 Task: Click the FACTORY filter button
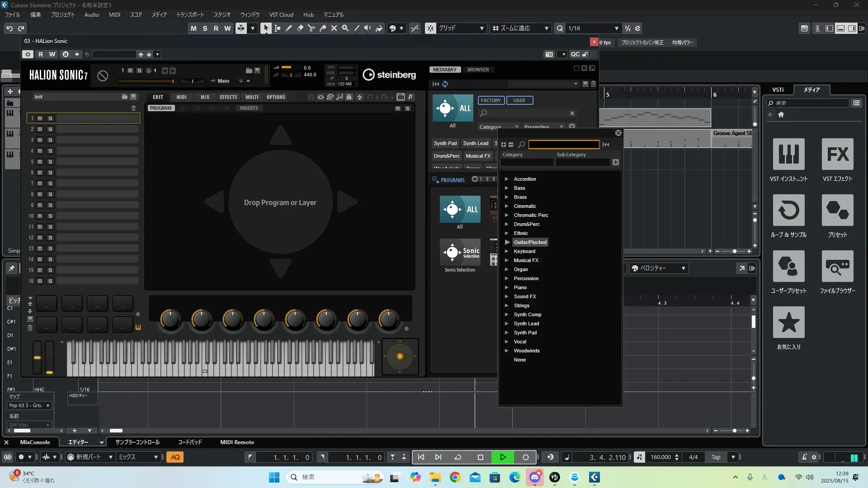pyautogui.click(x=491, y=100)
